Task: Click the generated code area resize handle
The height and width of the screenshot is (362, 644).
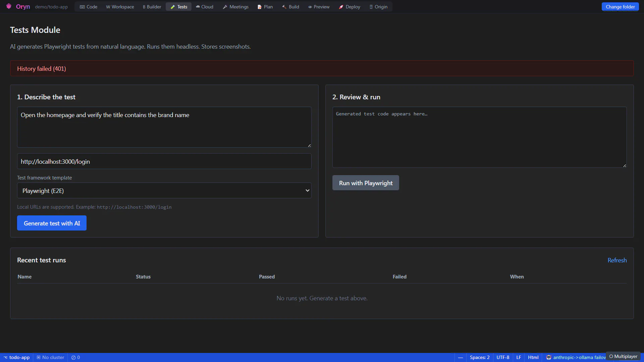Action: point(625,166)
